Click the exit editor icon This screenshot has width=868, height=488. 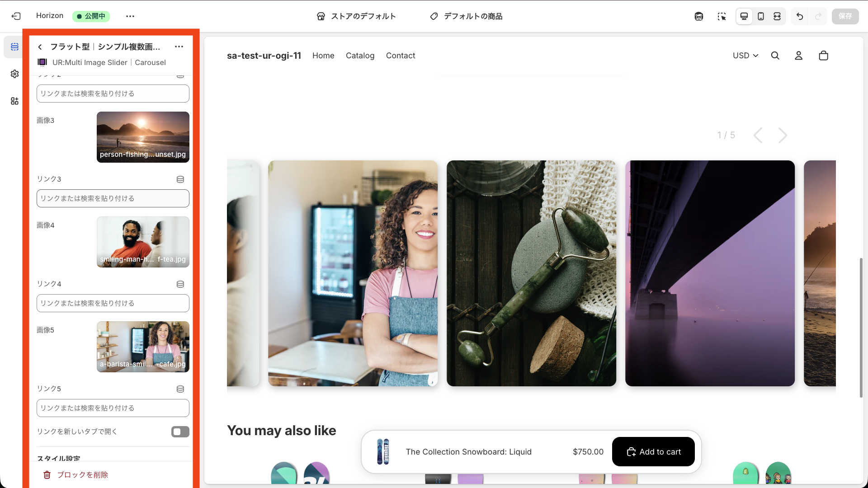click(16, 16)
